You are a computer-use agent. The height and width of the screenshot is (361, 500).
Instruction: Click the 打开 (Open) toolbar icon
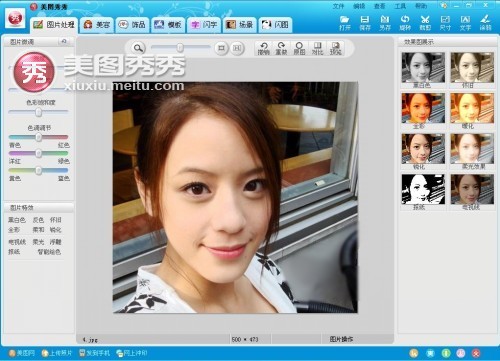pyautogui.click(x=345, y=23)
